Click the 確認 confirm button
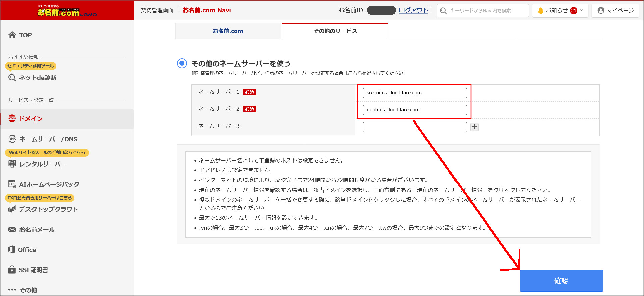 coord(561,281)
